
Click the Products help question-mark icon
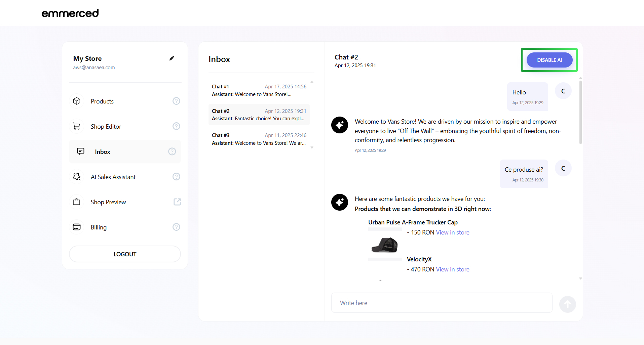176,101
